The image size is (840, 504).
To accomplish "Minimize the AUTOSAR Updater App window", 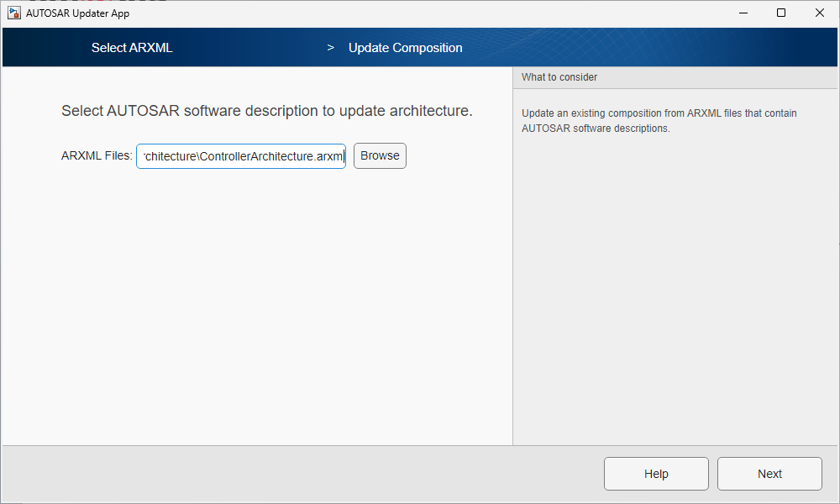I will 743,13.
